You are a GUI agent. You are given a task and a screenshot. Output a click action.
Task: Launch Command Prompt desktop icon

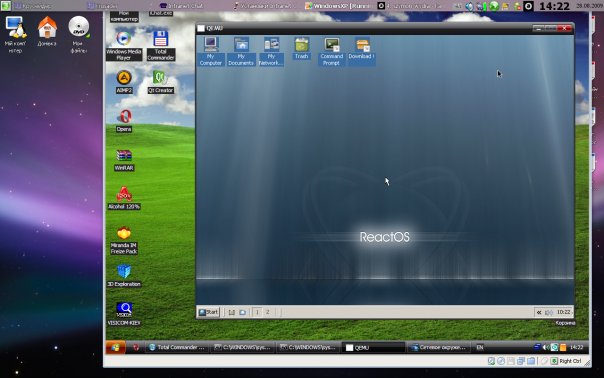pyautogui.click(x=331, y=51)
